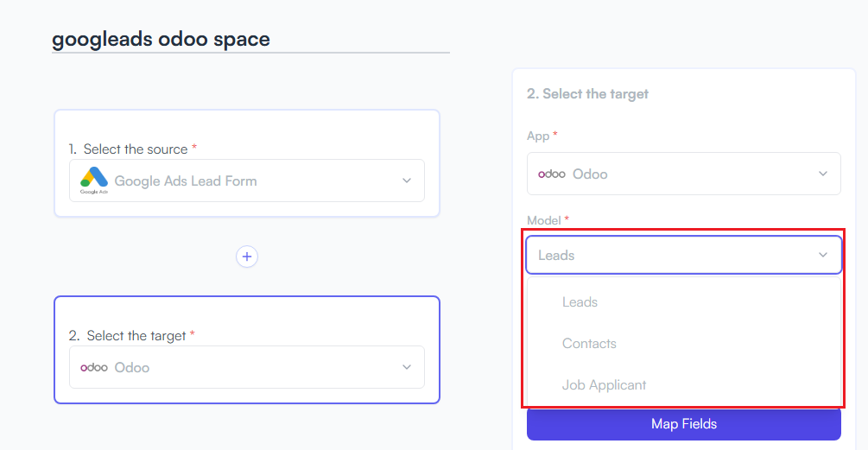Click the Map Fields button
The height and width of the screenshot is (450, 868).
(684, 424)
